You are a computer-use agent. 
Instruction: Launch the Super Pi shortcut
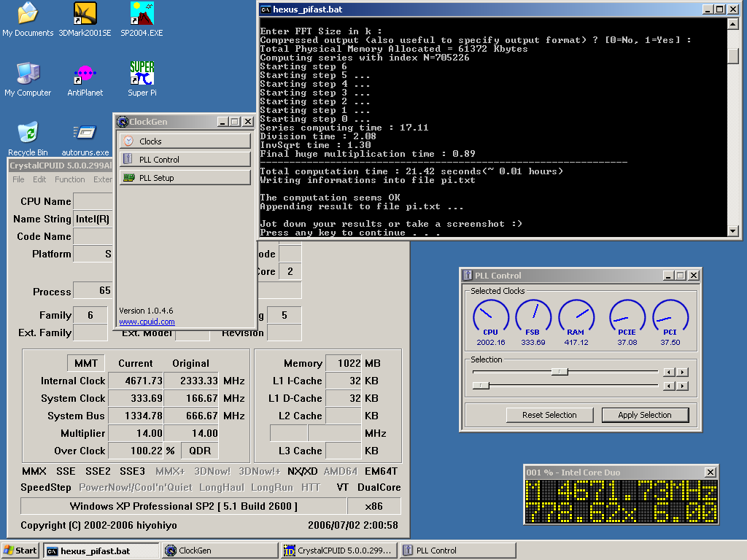click(x=142, y=79)
